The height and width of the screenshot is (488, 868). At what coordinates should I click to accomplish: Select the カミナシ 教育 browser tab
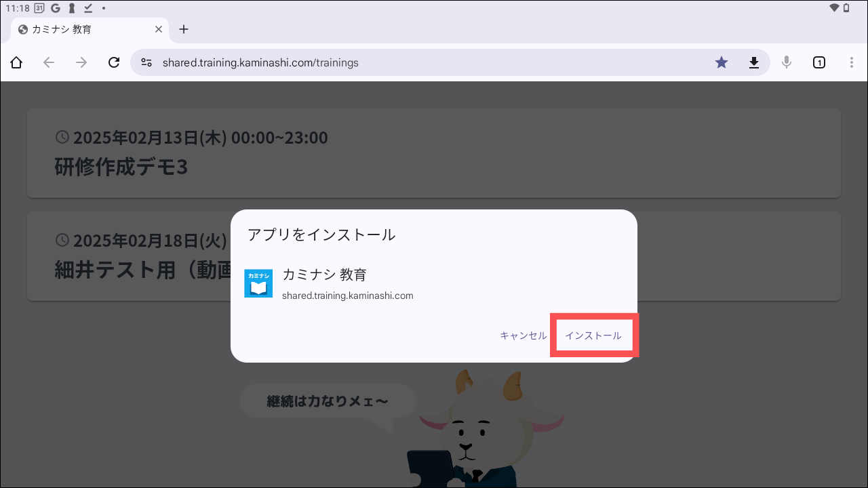coord(91,29)
